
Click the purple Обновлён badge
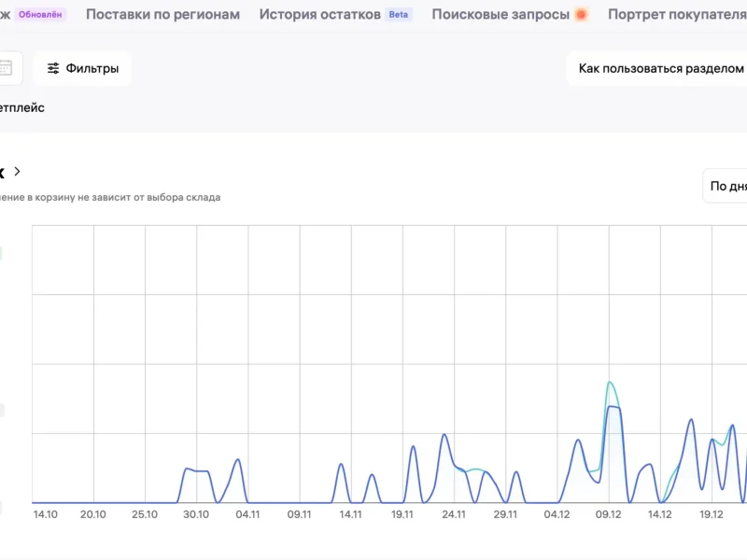42,15
